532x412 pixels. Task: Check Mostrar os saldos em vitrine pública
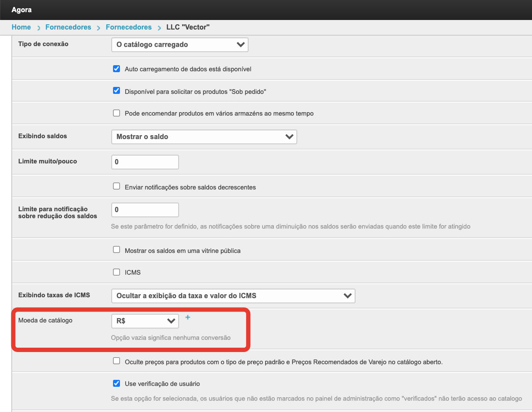click(116, 250)
